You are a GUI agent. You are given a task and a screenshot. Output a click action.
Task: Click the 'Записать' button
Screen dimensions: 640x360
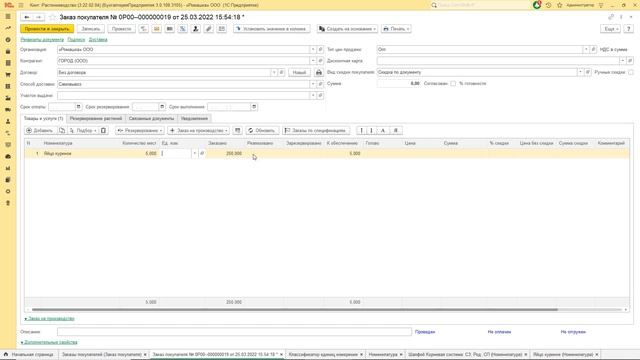pos(91,29)
